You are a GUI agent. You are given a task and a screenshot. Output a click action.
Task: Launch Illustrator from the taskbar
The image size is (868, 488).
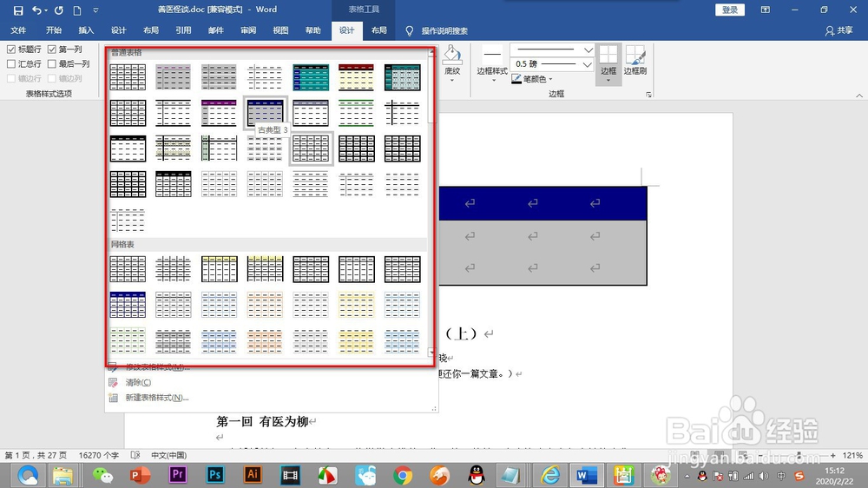pos(253,475)
